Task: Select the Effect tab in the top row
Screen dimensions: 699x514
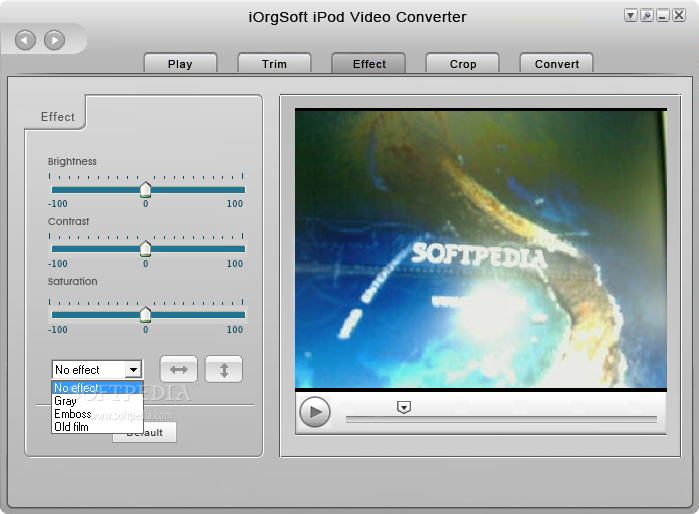Action: pos(369,63)
